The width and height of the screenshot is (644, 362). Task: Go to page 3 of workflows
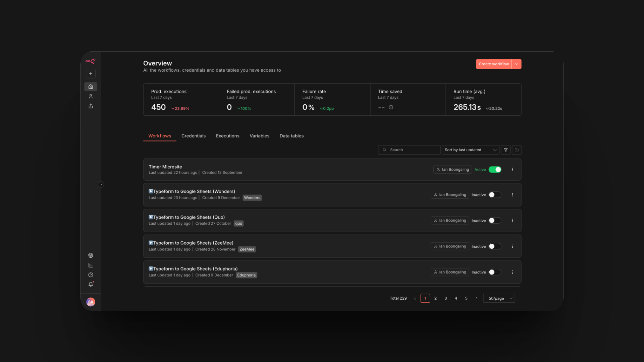[x=445, y=298]
